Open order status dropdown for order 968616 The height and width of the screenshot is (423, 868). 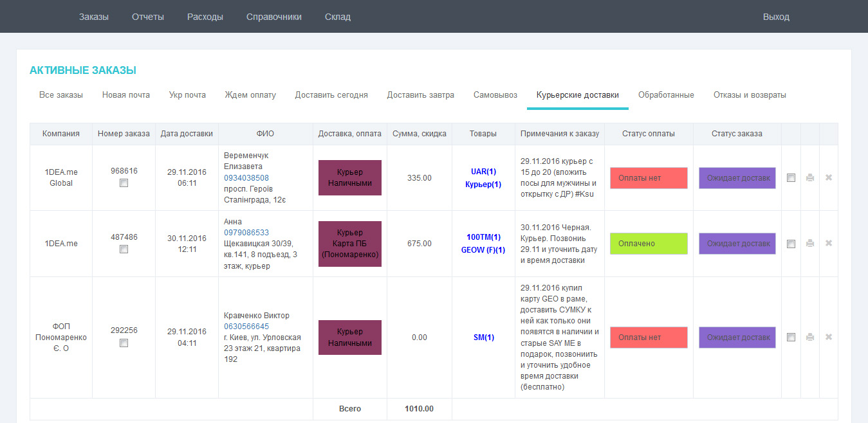click(737, 178)
